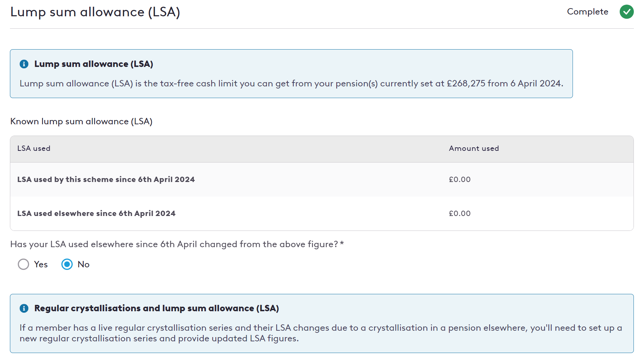Click the LSA used column header
Screen dimensions: 642x364
pyautogui.click(x=34, y=148)
